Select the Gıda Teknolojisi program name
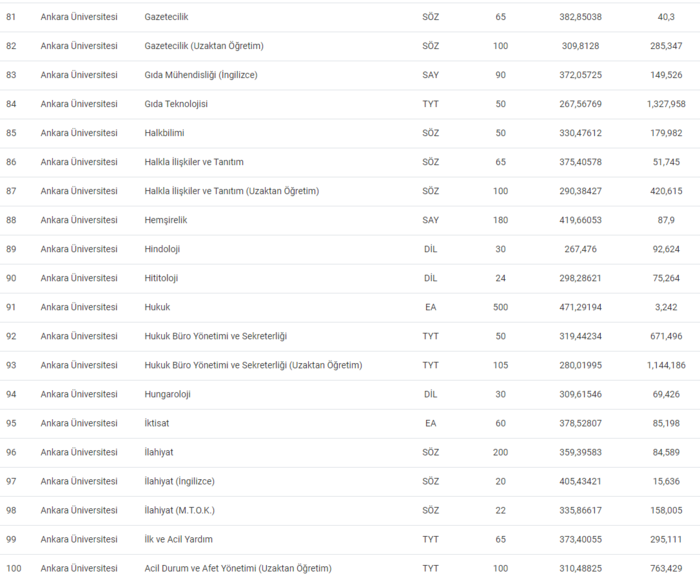Screen dimensions: 700x576 click(x=176, y=104)
